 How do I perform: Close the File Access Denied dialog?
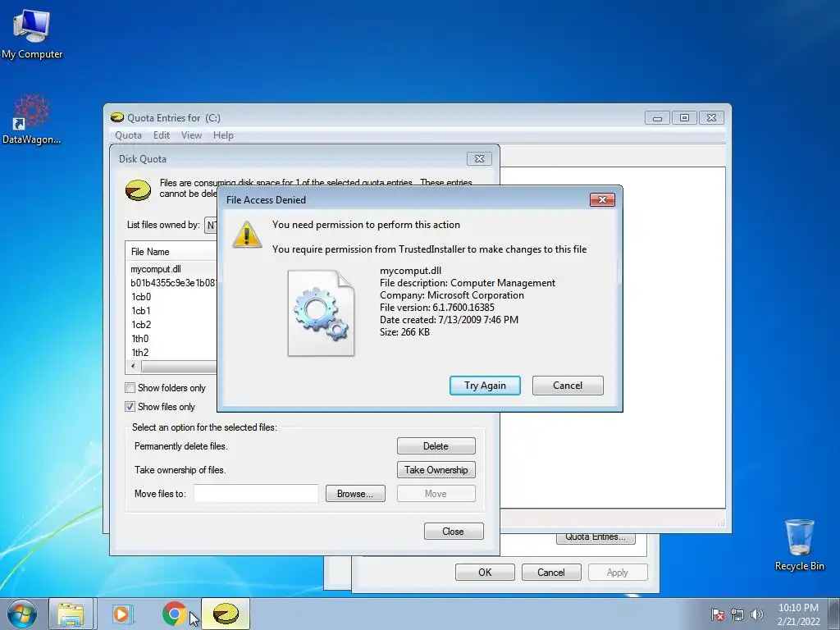[602, 200]
